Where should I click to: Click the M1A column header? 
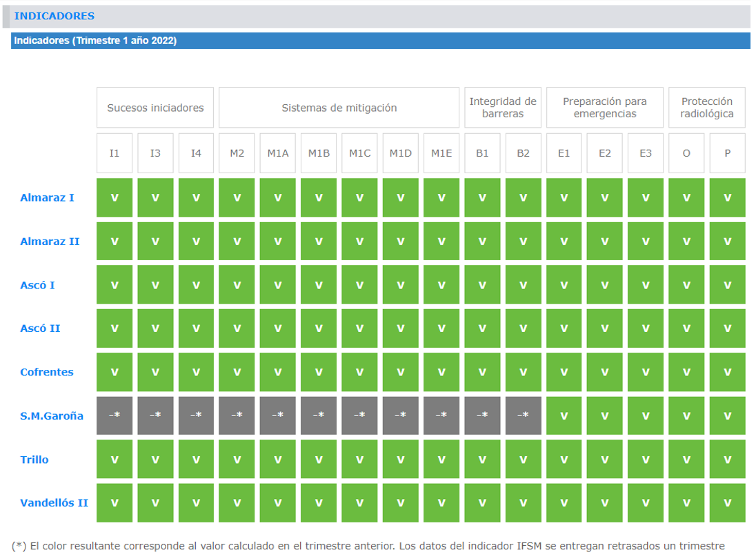coord(277,153)
